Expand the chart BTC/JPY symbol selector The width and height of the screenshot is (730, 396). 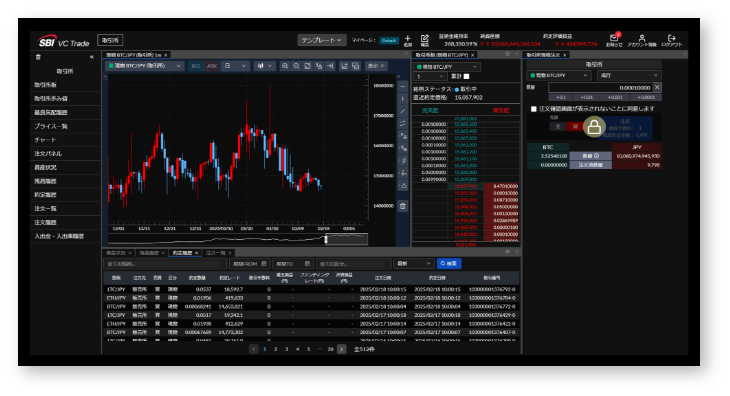tap(144, 66)
